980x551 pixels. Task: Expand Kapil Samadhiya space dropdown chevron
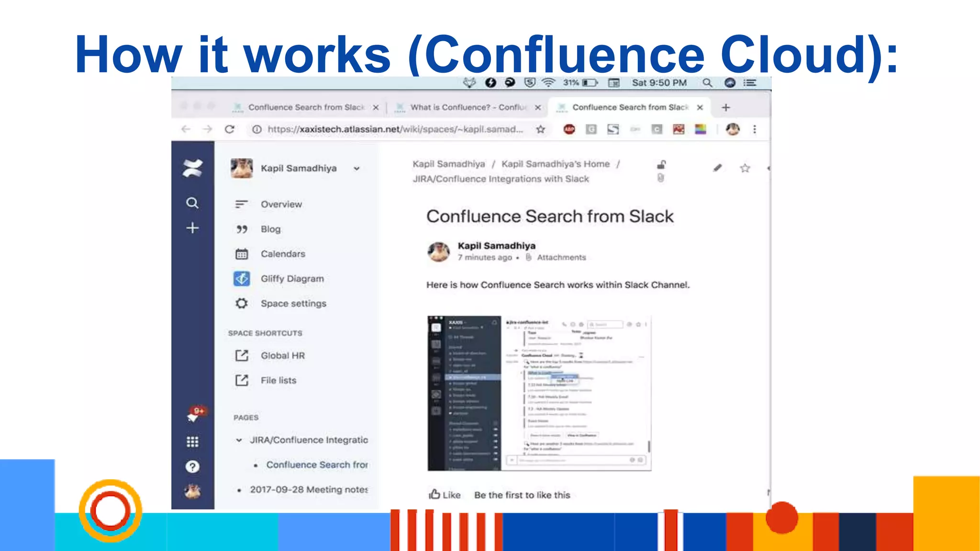[356, 168]
